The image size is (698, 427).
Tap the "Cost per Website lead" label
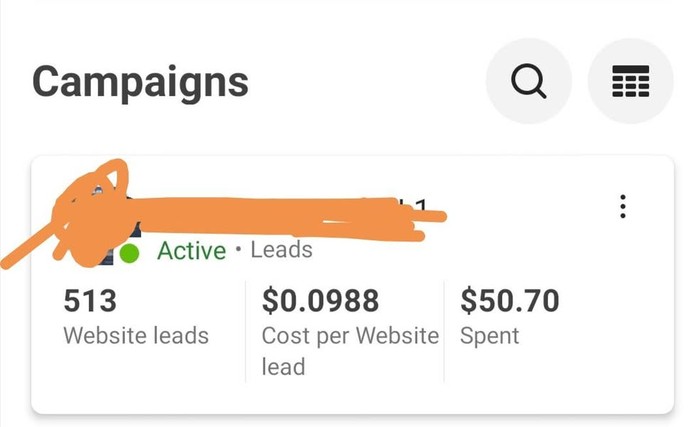tap(349, 350)
